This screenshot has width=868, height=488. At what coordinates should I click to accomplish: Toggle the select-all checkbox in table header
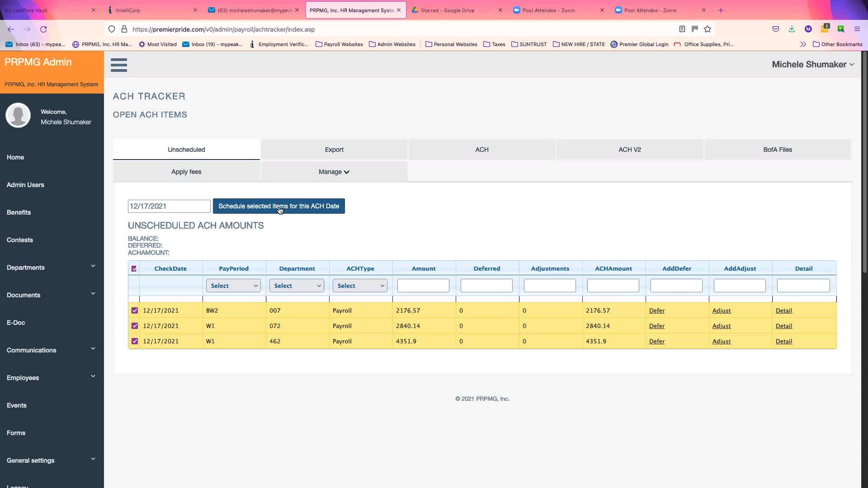point(134,269)
